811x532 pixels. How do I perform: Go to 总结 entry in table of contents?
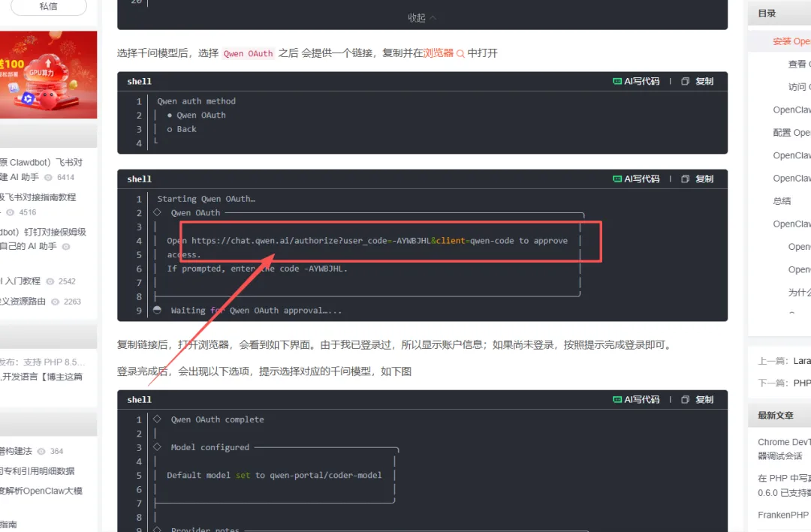(x=782, y=200)
